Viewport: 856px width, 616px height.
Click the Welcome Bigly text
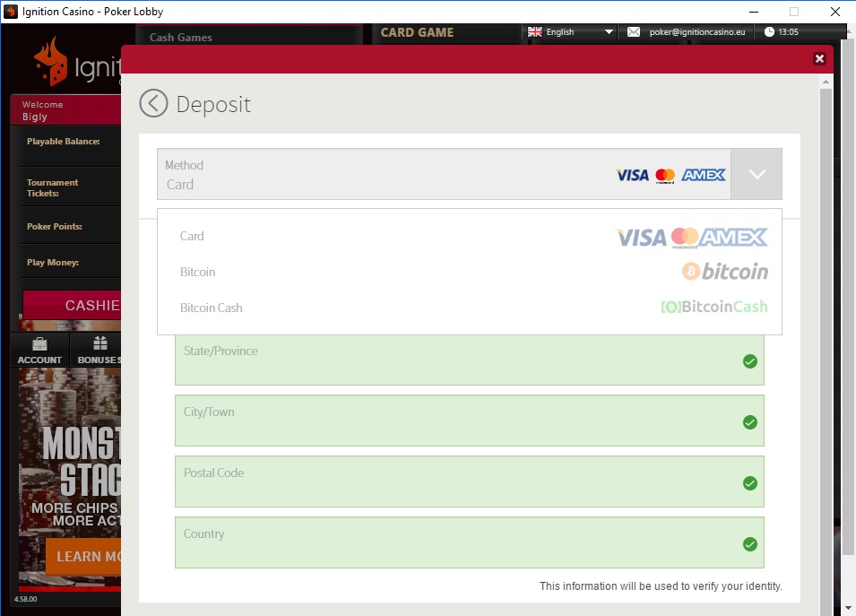[x=43, y=110]
